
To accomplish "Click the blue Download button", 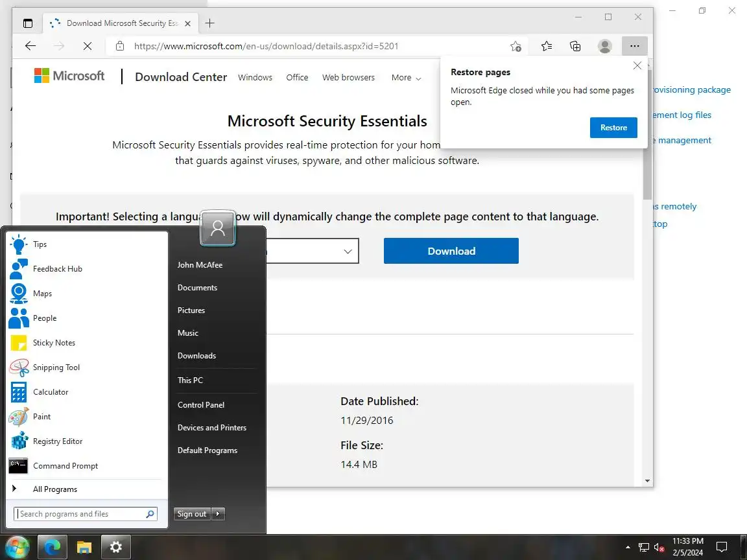I will (451, 251).
